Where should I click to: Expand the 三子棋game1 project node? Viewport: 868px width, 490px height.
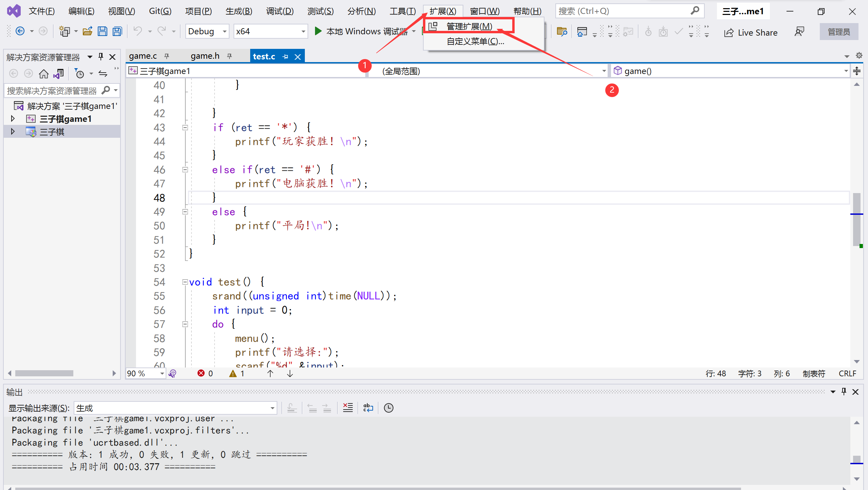tap(13, 119)
